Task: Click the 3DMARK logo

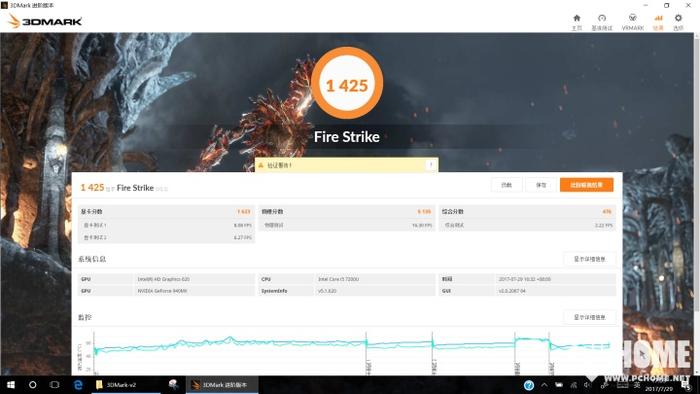Action: pos(45,21)
